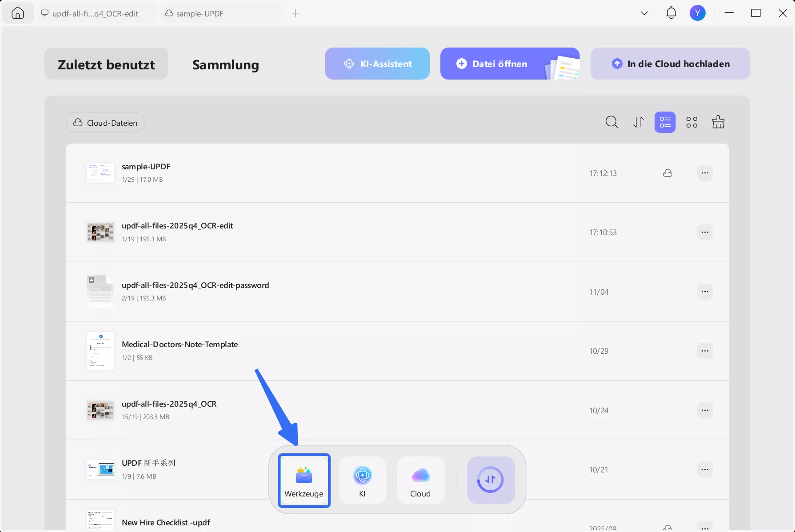
Task: Click the 1/2 | 55 KB details
Action: pyautogui.click(x=137, y=358)
